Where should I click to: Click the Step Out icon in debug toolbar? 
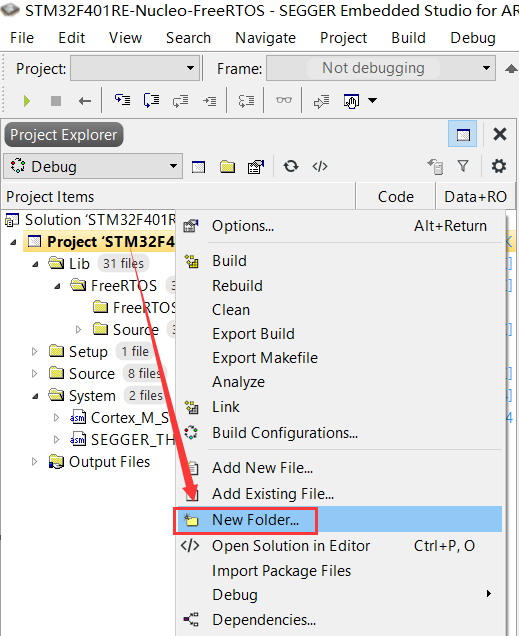(x=180, y=101)
